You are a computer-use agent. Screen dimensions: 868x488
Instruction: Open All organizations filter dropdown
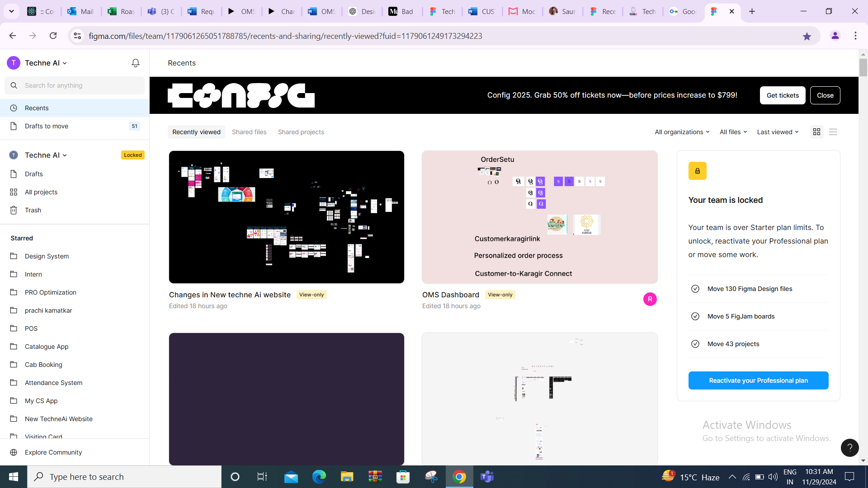click(682, 132)
